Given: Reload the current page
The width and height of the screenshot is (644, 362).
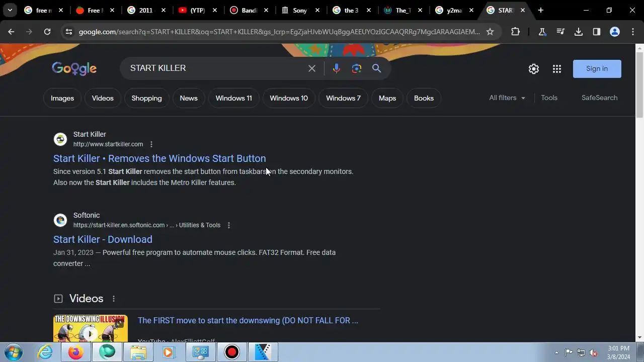Looking at the screenshot, I should [47, 32].
